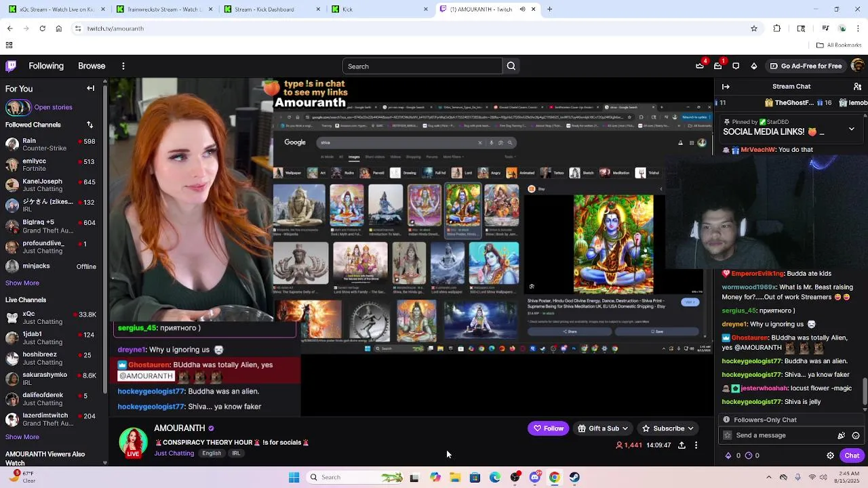
Task: Show hidden system tray icons chevron
Action: pyautogui.click(x=768, y=477)
